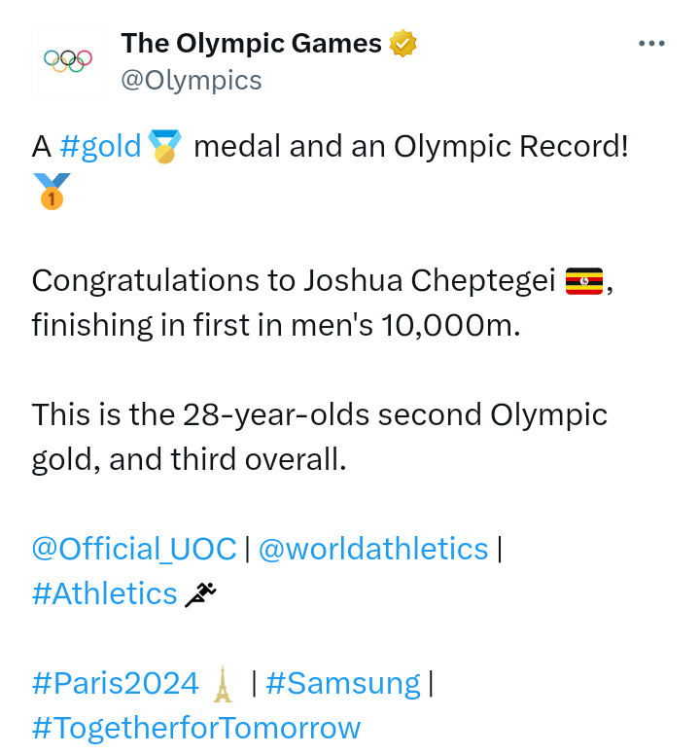This screenshot has height=754, width=700.
Task: Open the #Samsung hashtag
Action: [343, 684]
